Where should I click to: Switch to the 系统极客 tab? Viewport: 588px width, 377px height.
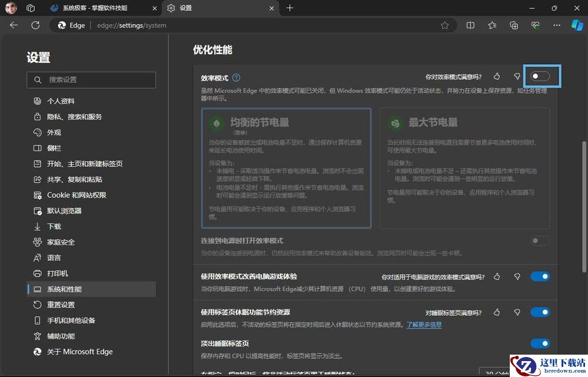coord(103,8)
